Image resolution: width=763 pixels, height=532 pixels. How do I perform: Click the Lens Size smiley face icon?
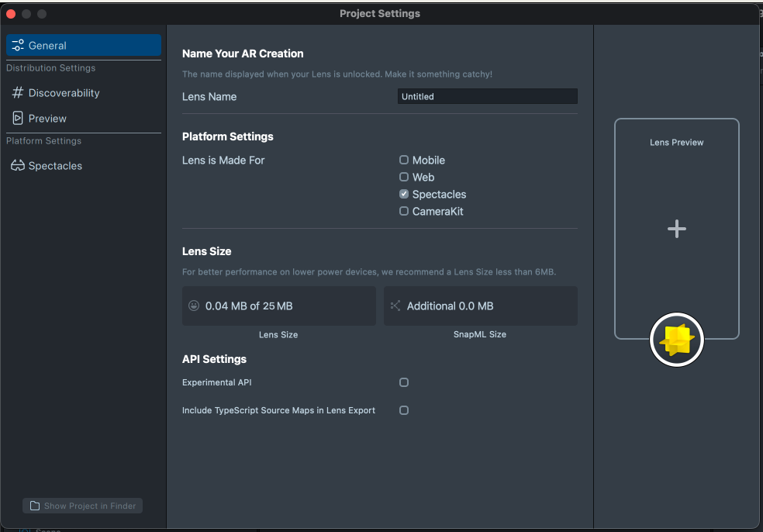[194, 306]
